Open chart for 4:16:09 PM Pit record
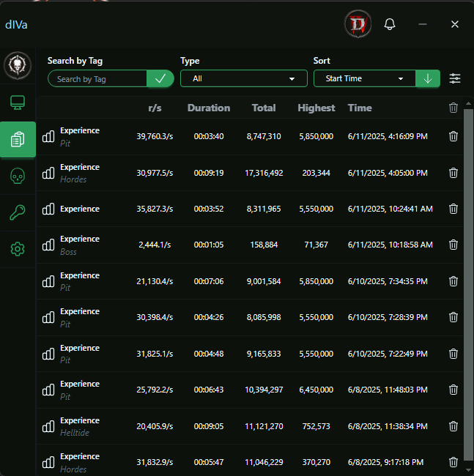The image size is (474, 476). [x=48, y=137]
